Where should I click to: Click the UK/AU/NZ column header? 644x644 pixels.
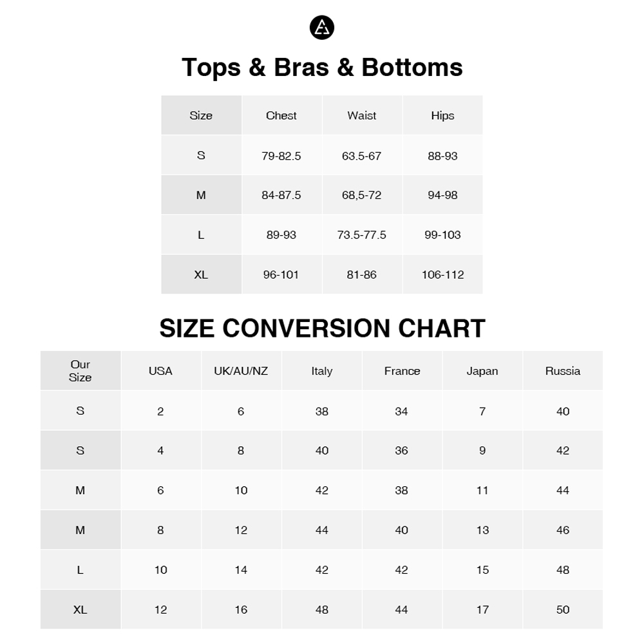241,371
